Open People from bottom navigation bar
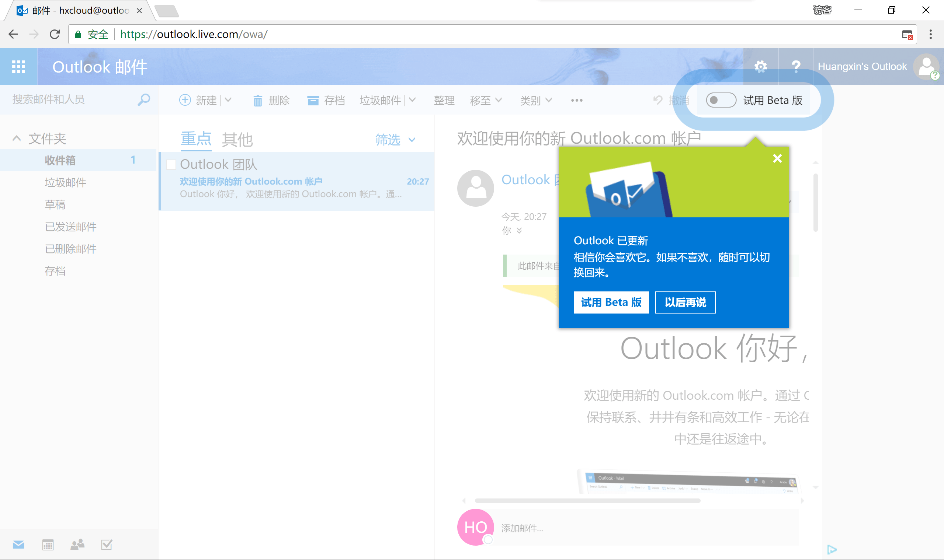The width and height of the screenshot is (944, 560). tap(77, 545)
